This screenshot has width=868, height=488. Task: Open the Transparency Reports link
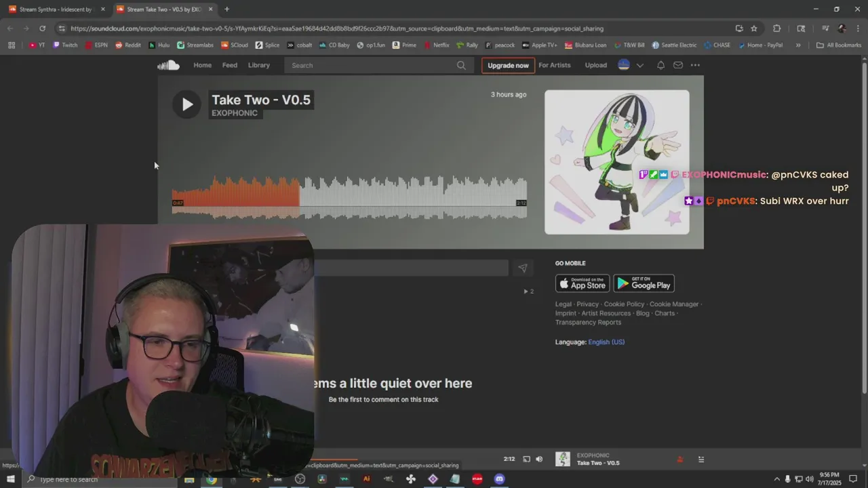[x=588, y=322]
